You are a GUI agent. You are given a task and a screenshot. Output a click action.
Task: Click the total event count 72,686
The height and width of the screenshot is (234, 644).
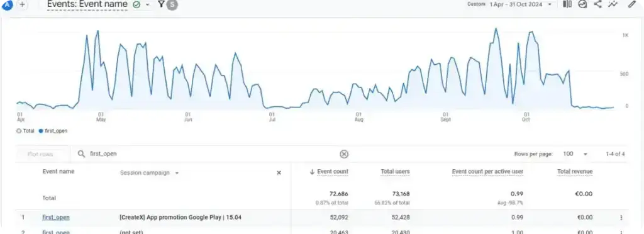(x=339, y=194)
